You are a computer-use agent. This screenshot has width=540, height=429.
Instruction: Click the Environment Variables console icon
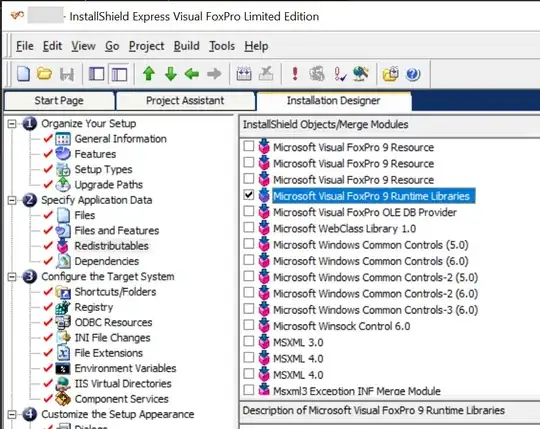(63, 368)
